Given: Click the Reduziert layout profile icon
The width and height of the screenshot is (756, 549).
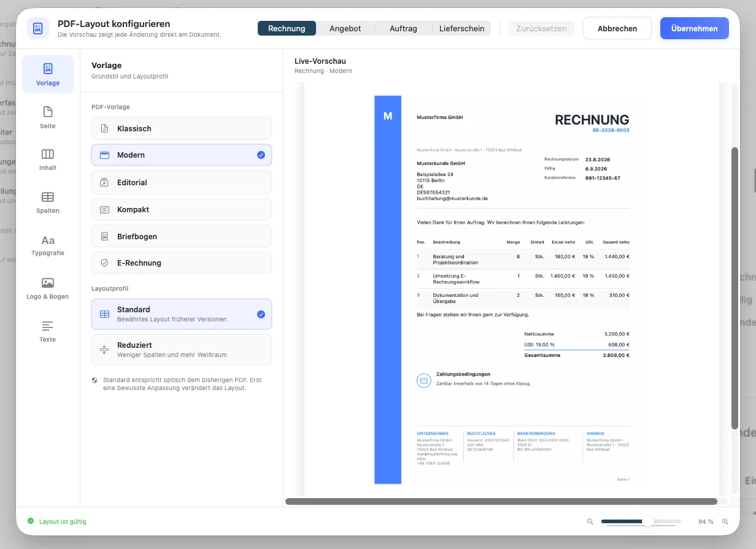Looking at the screenshot, I should pos(104,350).
